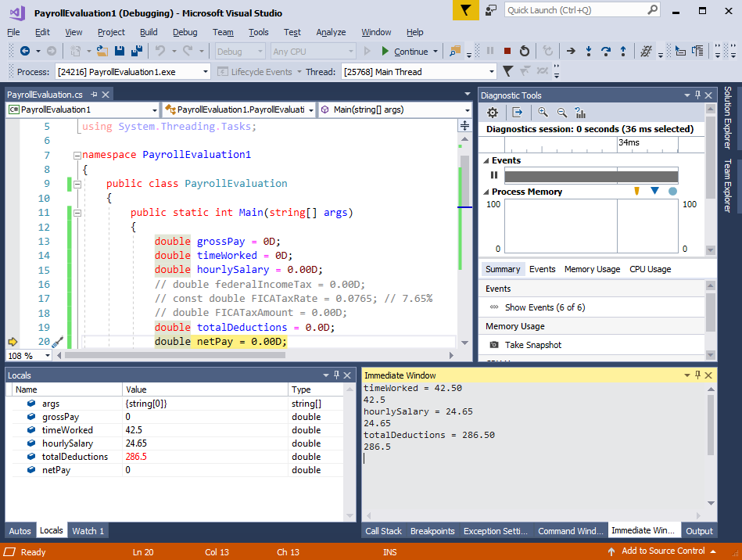Click the Undo arrow icon
Image resolution: width=742 pixels, height=560 pixels.
[x=160, y=51]
